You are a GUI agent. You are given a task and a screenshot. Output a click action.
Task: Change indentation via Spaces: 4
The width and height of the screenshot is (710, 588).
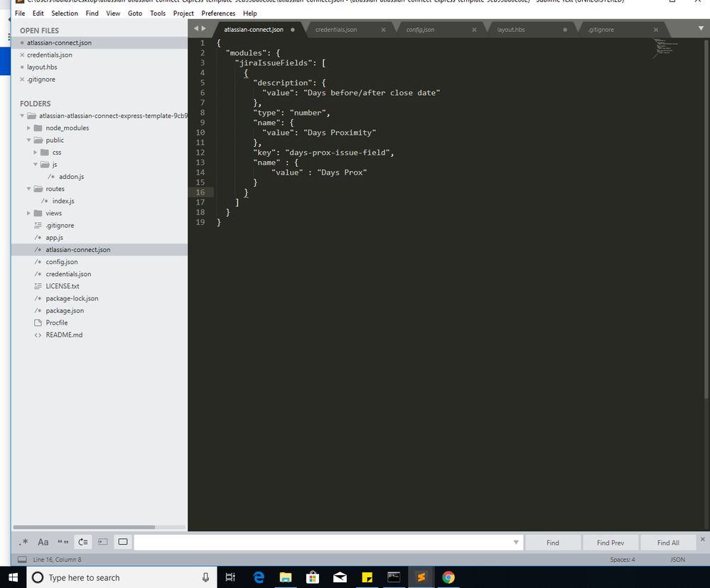click(x=622, y=560)
